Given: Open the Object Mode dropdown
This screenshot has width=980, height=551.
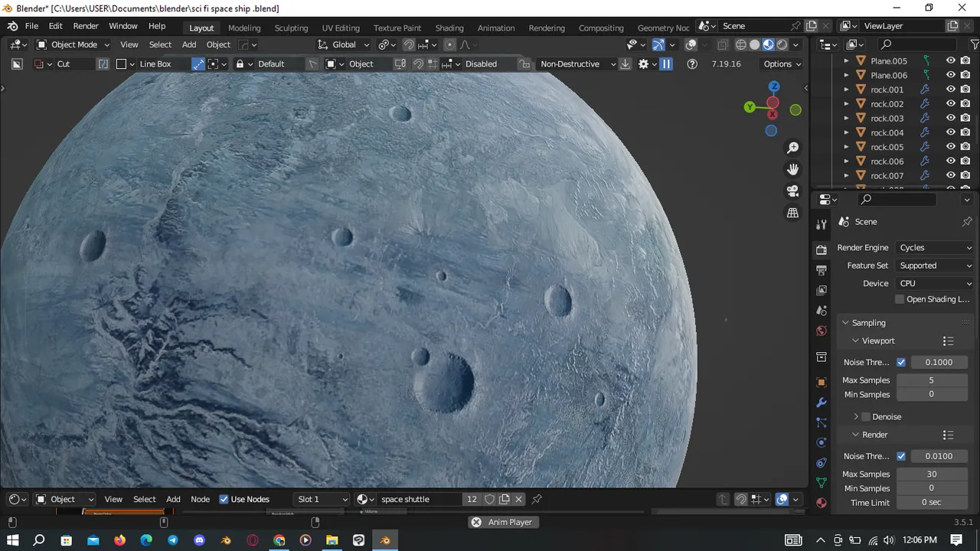Looking at the screenshot, I should point(74,44).
